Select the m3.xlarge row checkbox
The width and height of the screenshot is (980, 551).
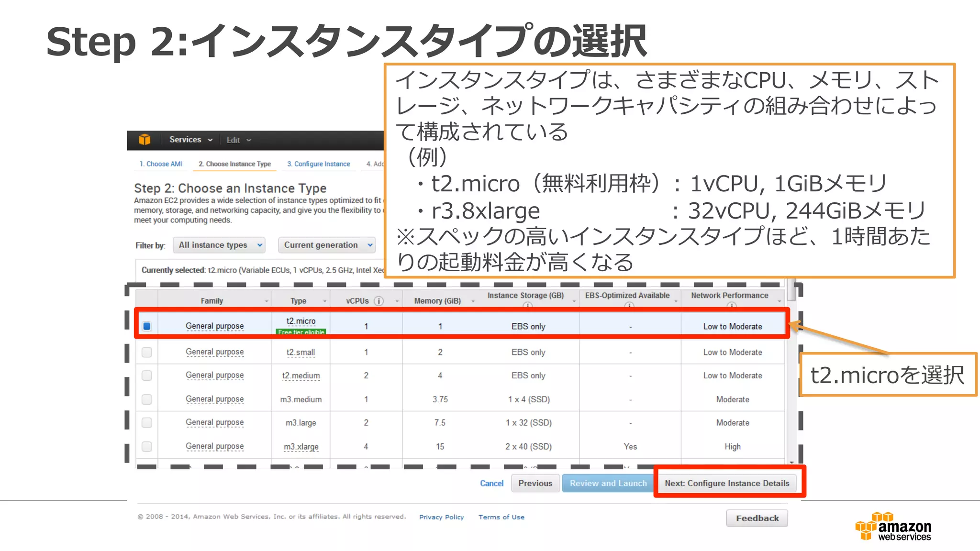click(147, 446)
